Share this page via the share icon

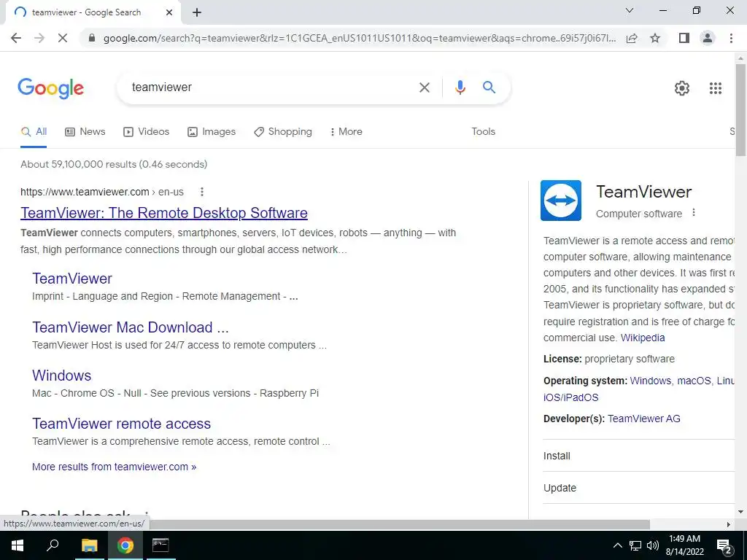click(632, 38)
